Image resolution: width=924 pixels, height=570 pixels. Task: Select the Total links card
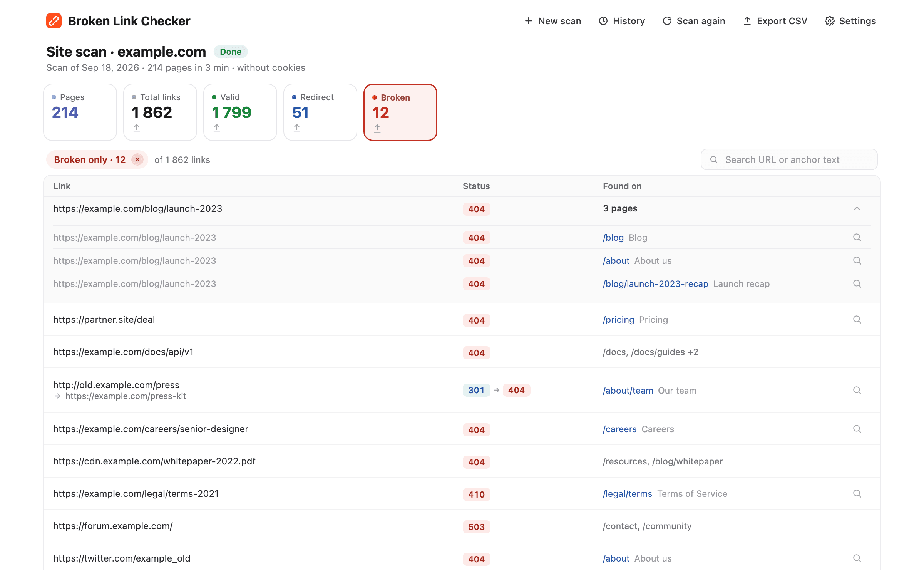[160, 112]
